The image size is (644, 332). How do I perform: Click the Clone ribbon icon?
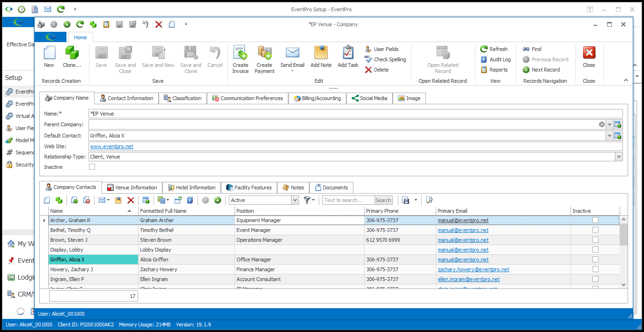(72, 57)
